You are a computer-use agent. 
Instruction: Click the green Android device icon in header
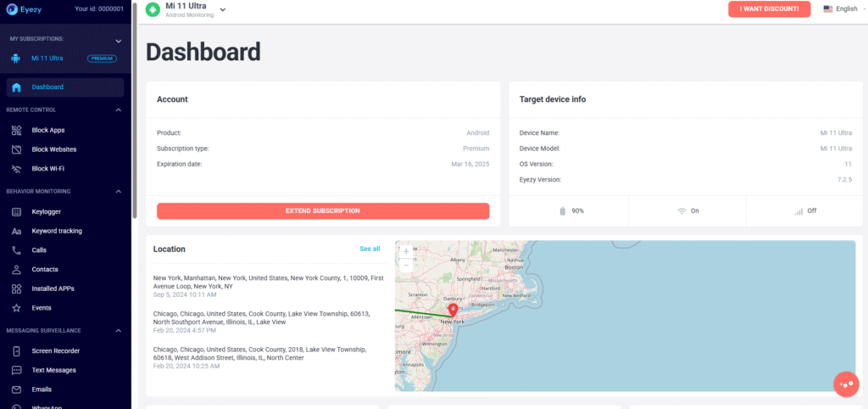coord(153,9)
